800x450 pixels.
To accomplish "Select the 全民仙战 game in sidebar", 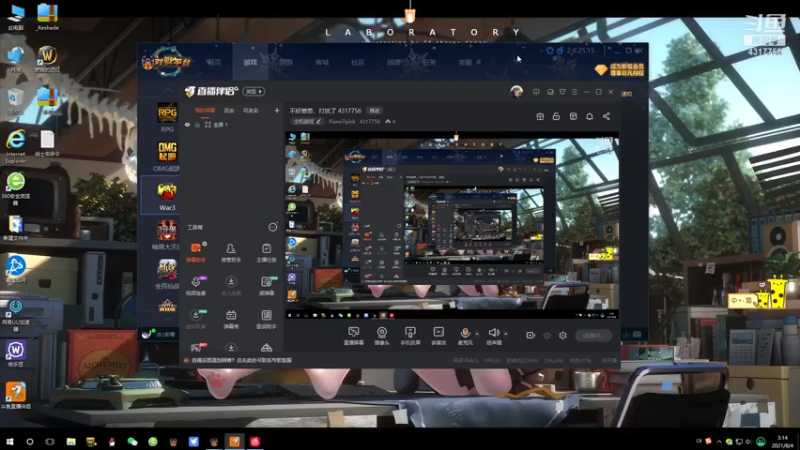I will pyautogui.click(x=167, y=274).
